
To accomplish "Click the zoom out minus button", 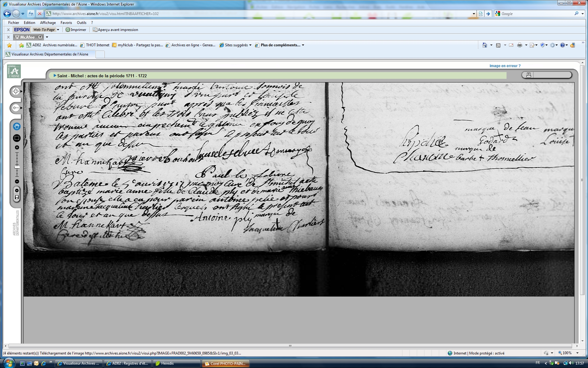I will (17, 182).
